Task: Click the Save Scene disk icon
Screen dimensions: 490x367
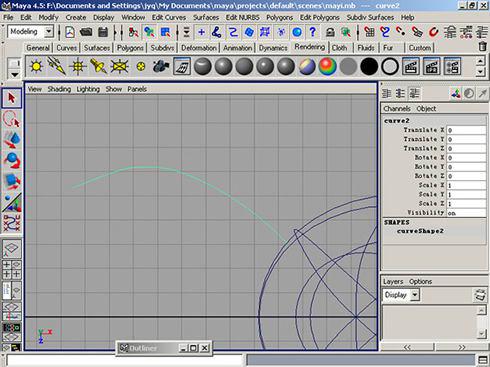Action: (x=103, y=32)
